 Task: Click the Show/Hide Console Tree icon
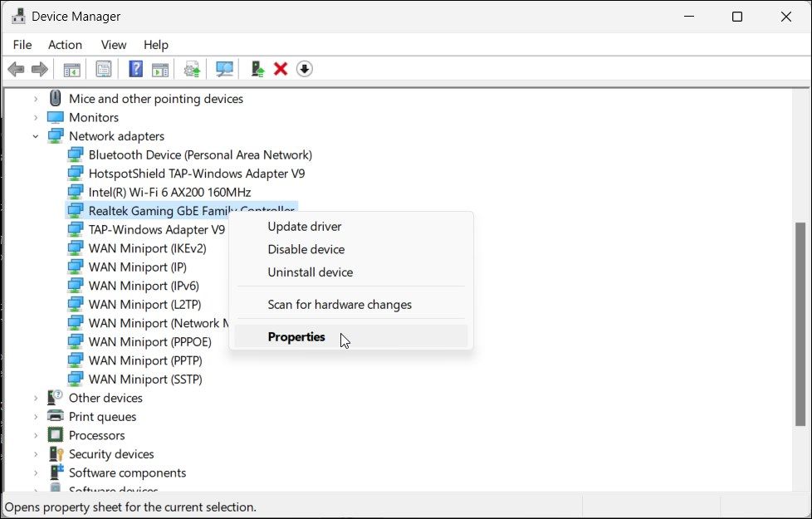click(x=72, y=69)
